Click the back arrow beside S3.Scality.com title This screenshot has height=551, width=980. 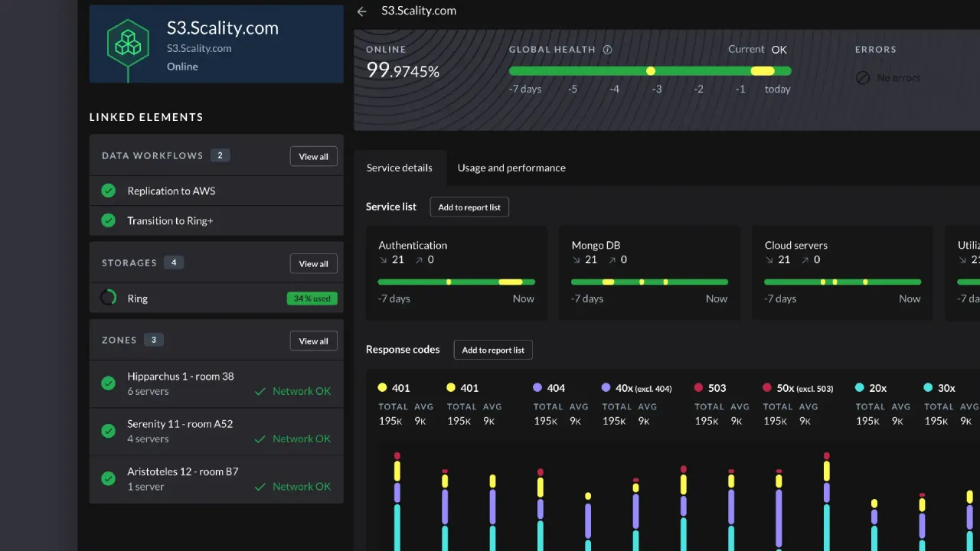362,11
